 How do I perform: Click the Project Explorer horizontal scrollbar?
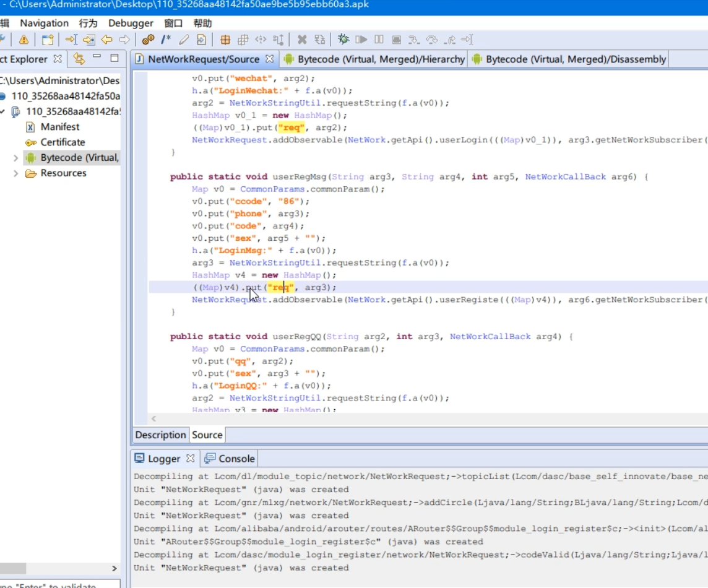pyautogui.click(x=14, y=568)
